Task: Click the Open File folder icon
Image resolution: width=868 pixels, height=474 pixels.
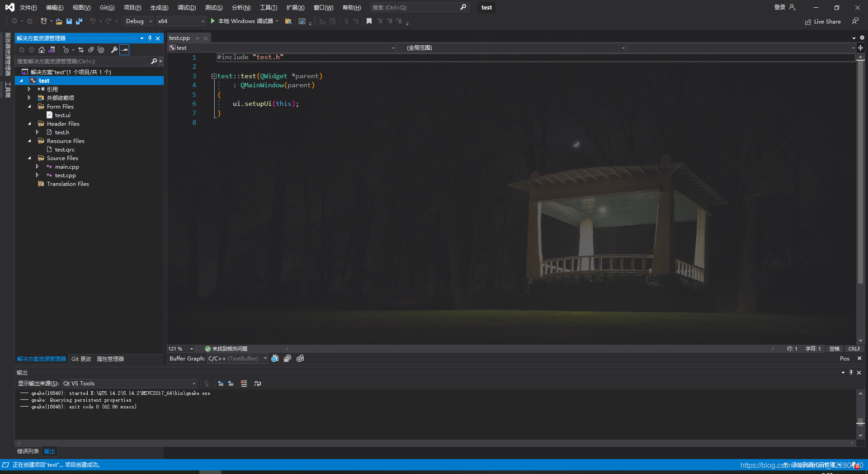Action: tap(59, 21)
